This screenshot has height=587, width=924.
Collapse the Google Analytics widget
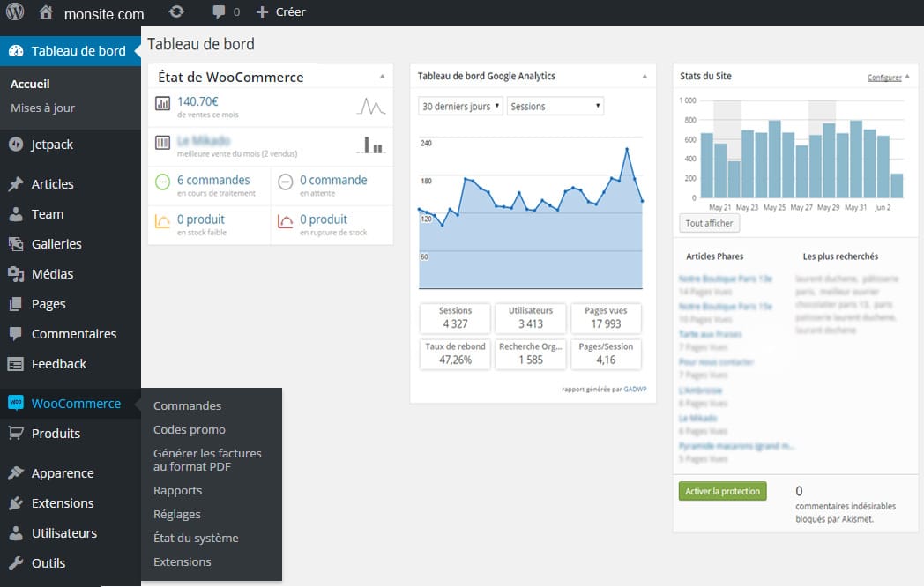(x=645, y=77)
